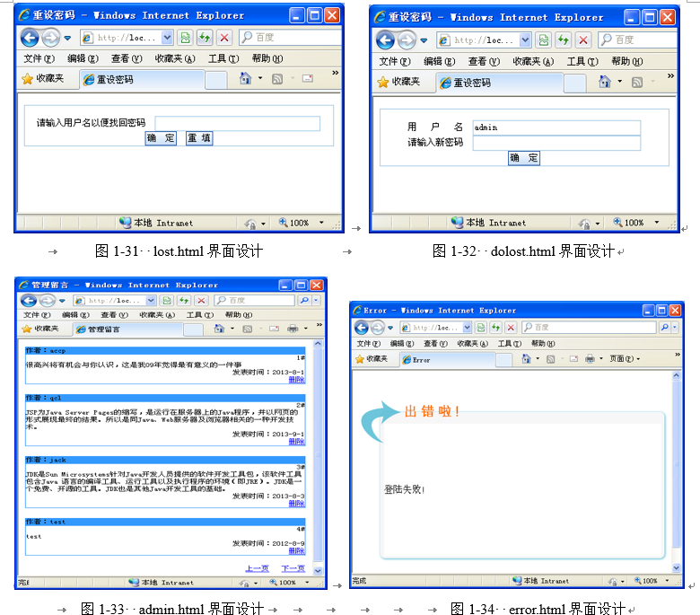The image size is (700, 615).
Task: Click printer icon in 管理留言 admin window
Action: pos(293,329)
